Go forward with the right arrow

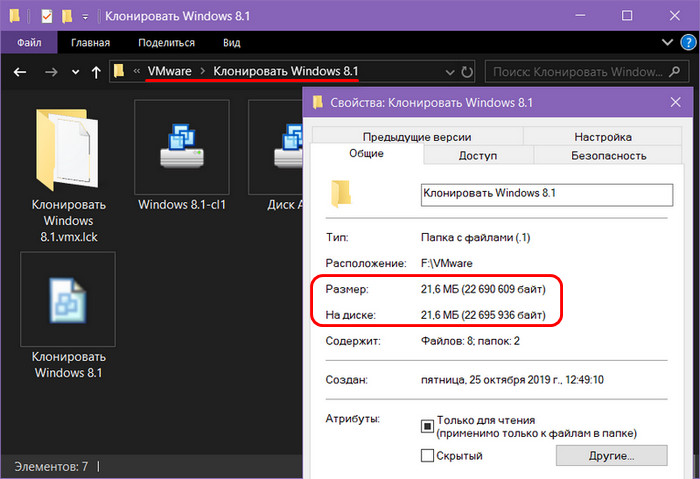tap(51, 72)
